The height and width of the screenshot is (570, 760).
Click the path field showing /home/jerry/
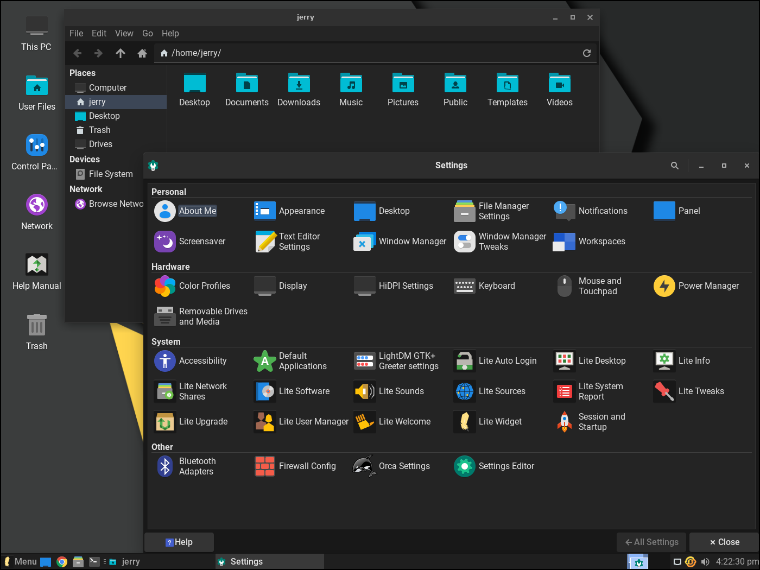367,53
